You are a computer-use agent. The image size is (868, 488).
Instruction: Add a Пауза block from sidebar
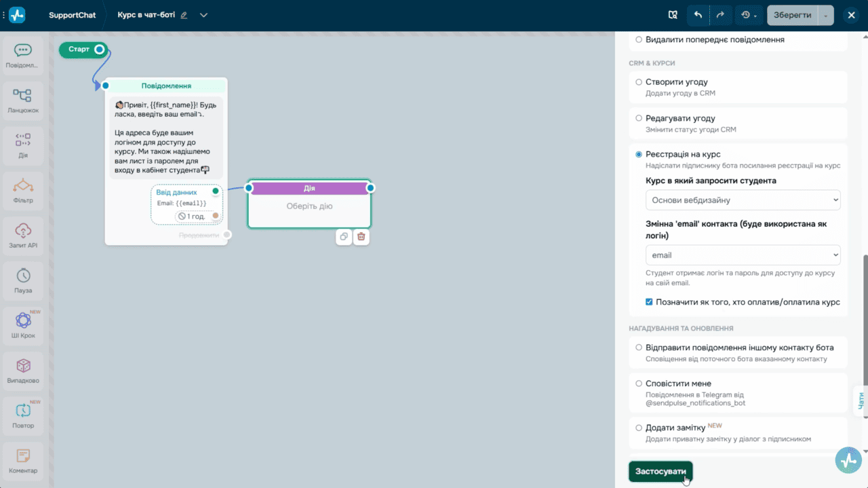click(23, 281)
